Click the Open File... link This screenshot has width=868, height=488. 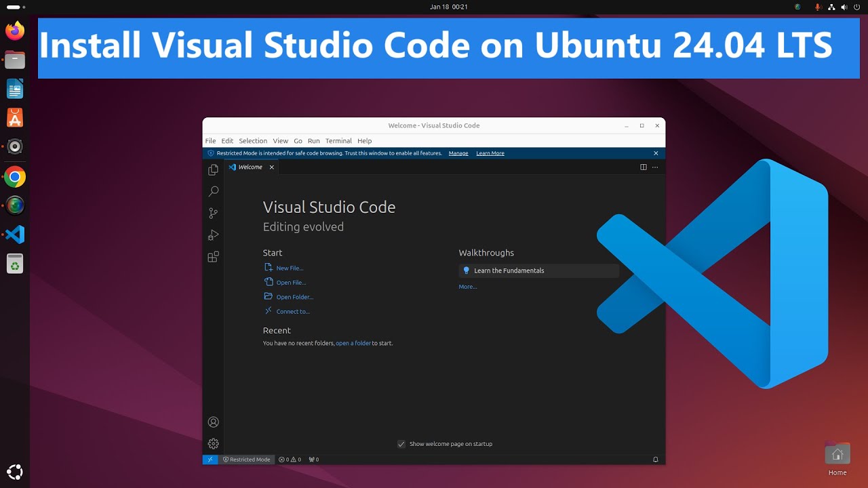click(x=291, y=283)
